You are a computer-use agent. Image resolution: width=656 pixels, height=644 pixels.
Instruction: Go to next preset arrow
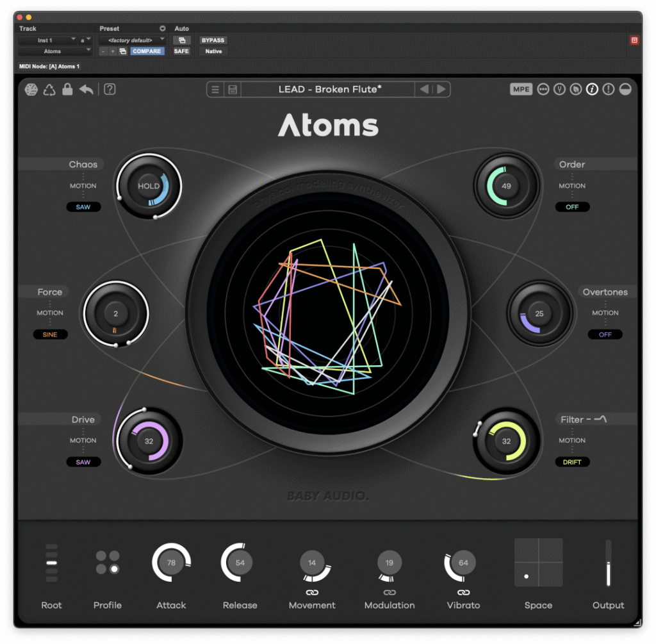[441, 89]
